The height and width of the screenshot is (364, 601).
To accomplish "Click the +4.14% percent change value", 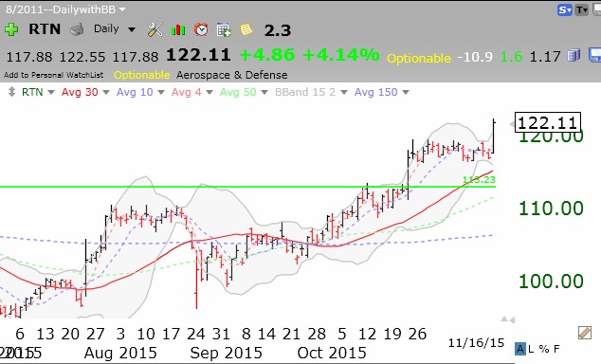I will [341, 55].
